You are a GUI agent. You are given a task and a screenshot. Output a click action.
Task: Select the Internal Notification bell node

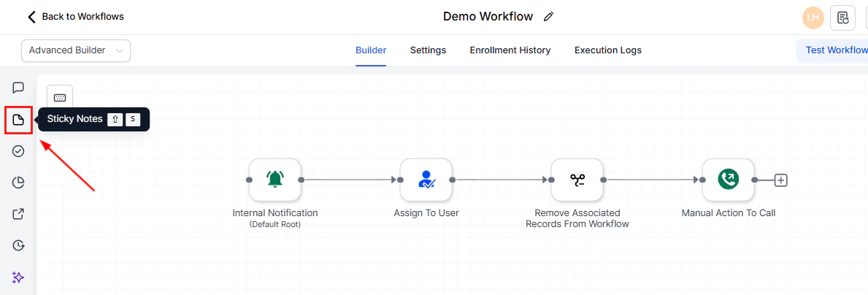(275, 180)
